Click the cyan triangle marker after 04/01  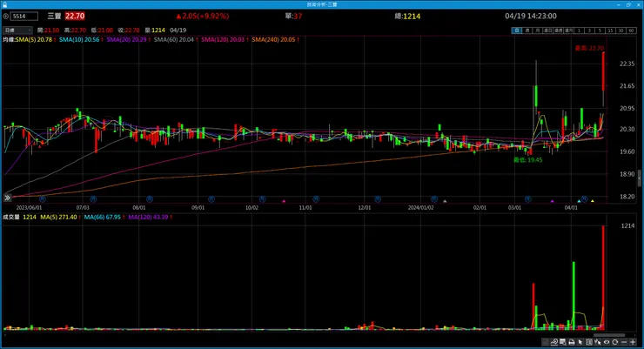(579, 201)
